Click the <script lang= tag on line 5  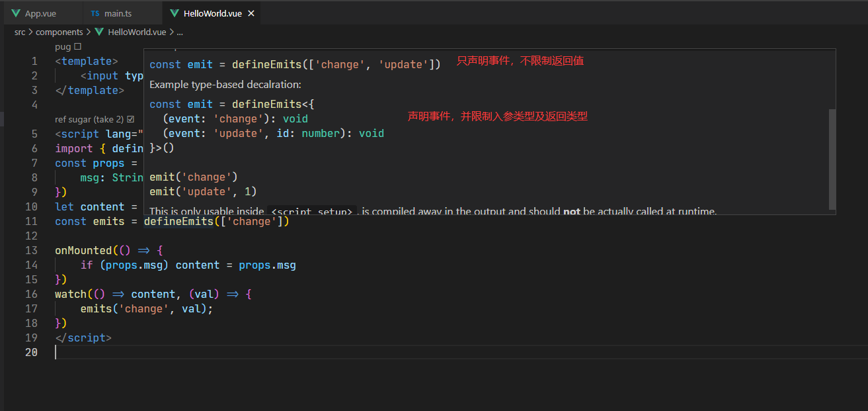(x=99, y=134)
